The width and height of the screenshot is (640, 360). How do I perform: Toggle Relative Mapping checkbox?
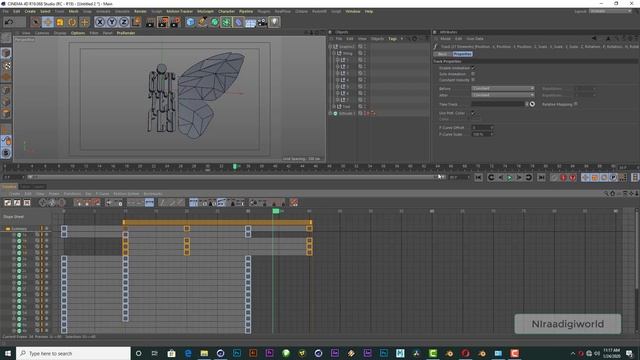(x=576, y=104)
